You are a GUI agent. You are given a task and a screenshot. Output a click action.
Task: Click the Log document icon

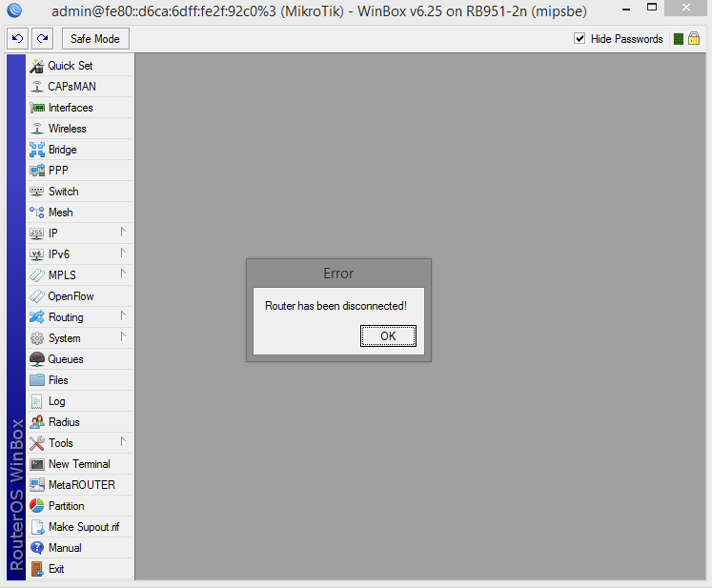pos(37,401)
